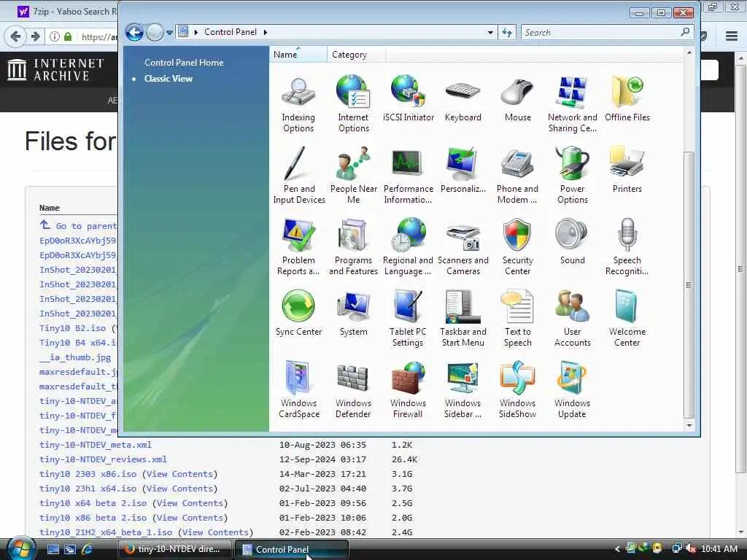Screen dimensions: 747x560
Task: Open User Accounts icon
Action: (572, 318)
